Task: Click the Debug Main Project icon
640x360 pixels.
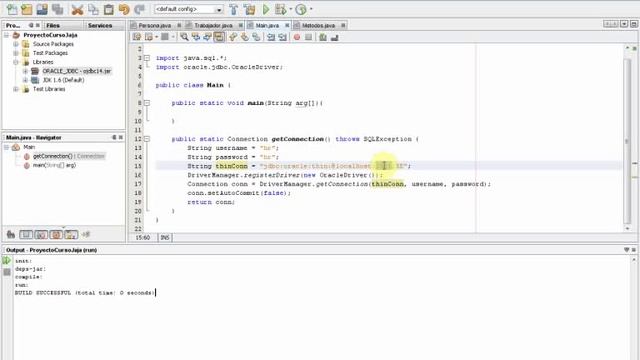Action: [x=280, y=9]
